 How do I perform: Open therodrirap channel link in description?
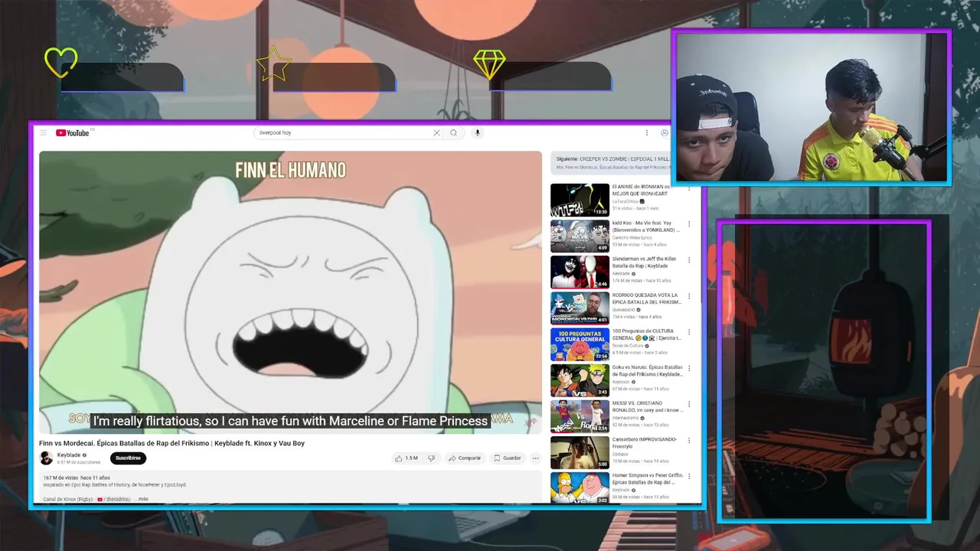tap(114, 499)
